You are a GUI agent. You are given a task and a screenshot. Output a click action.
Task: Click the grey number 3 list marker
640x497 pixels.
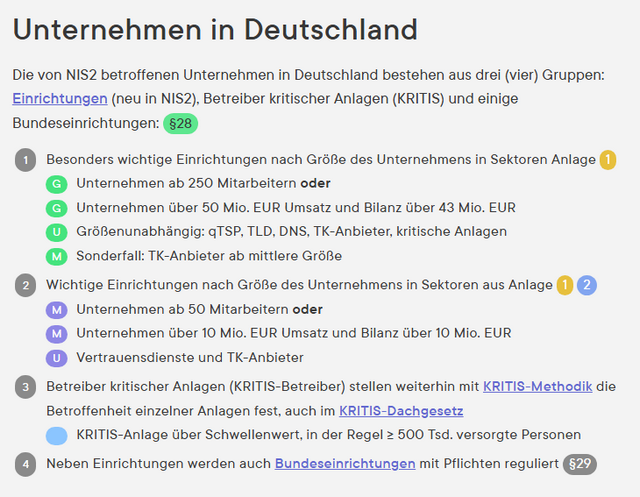tap(26, 387)
